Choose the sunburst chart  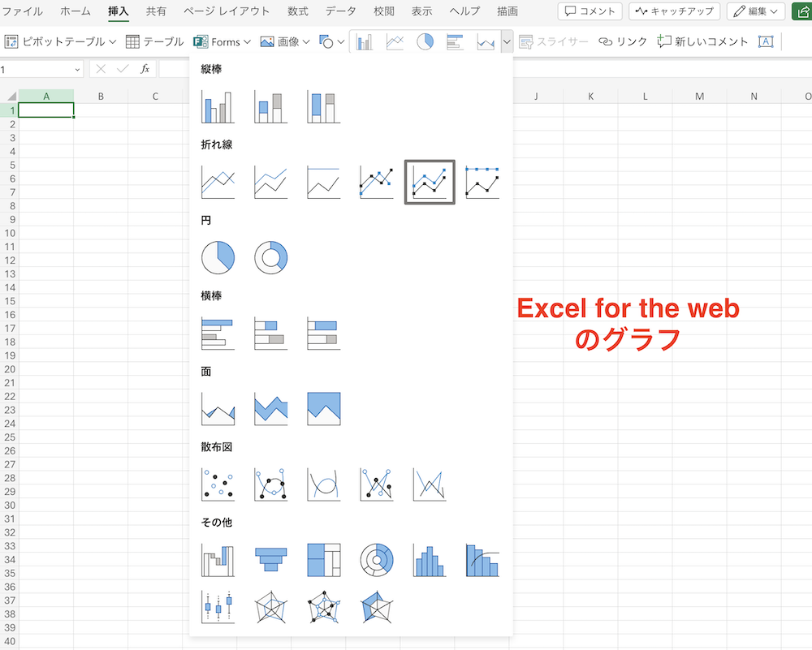tap(376, 560)
